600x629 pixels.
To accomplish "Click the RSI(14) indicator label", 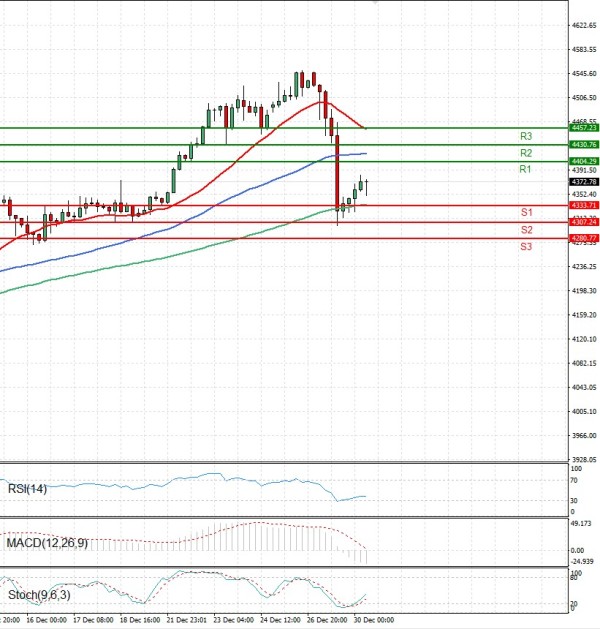I will click(x=27, y=488).
